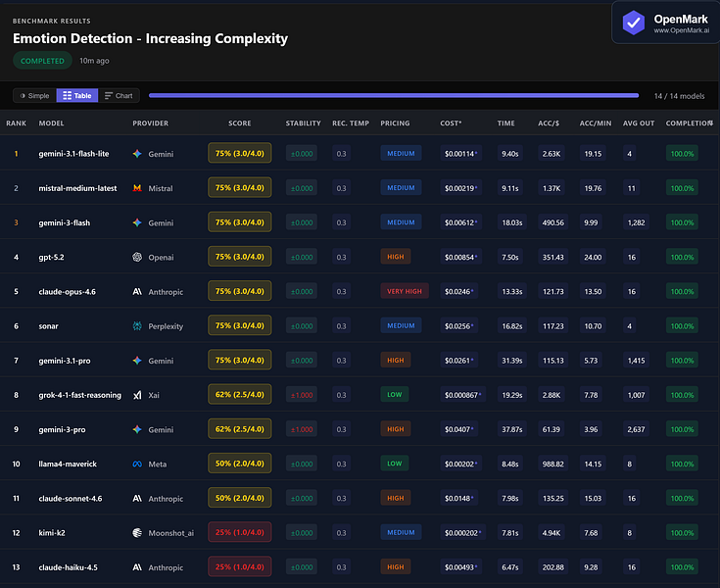The height and width of the screenshot is (588, 720).
Task: Sort by the ACC/$ column header
Action: point(549,123)
